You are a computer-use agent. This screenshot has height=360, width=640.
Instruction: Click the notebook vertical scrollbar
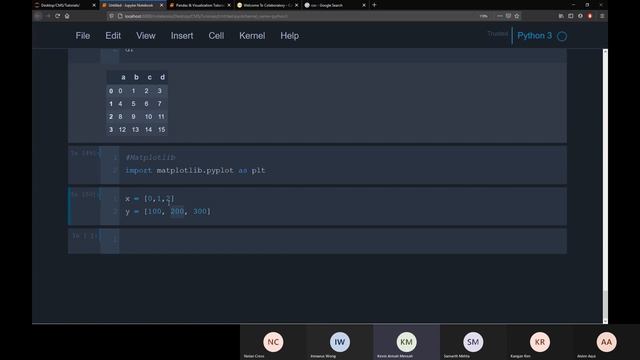(x=605, y=186)
